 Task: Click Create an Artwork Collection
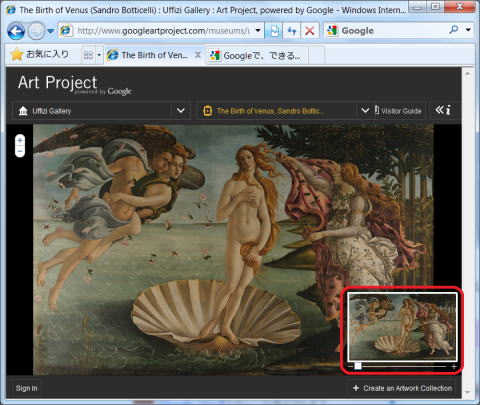(402, 388)
